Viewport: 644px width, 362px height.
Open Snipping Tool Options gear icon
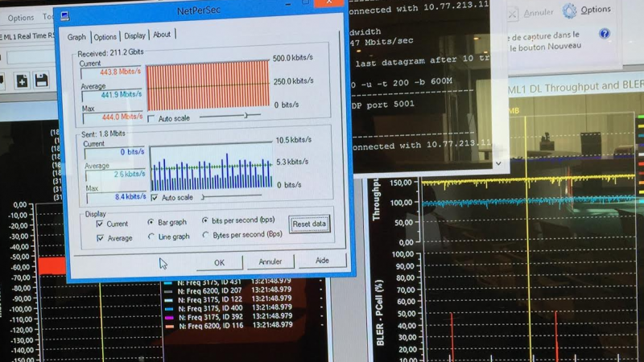tap(570, 10)
